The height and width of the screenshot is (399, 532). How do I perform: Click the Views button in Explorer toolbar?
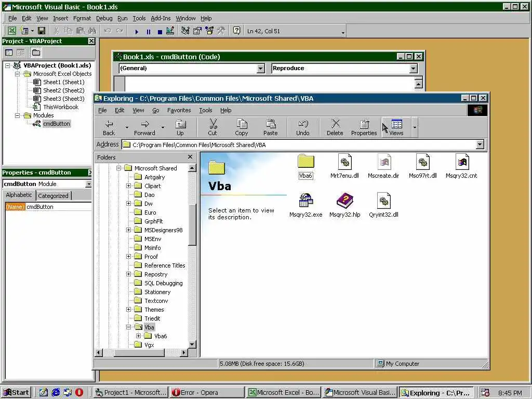[x=396, y=128]
